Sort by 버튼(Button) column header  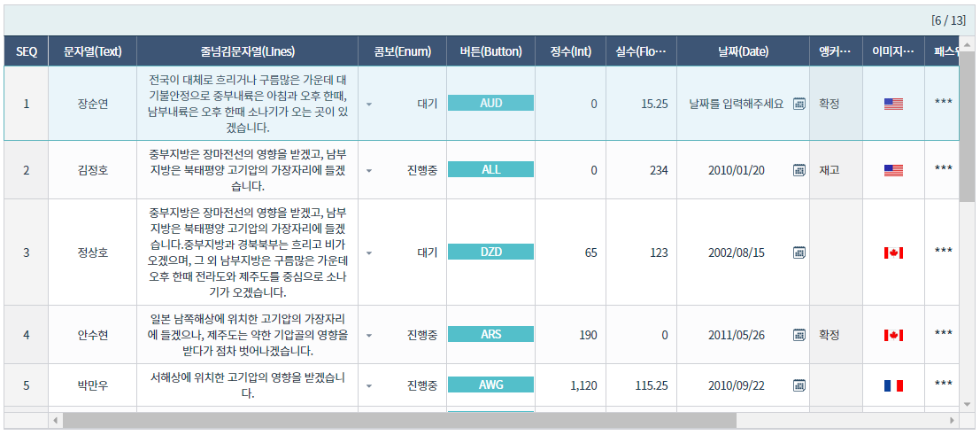pos(490,51)
